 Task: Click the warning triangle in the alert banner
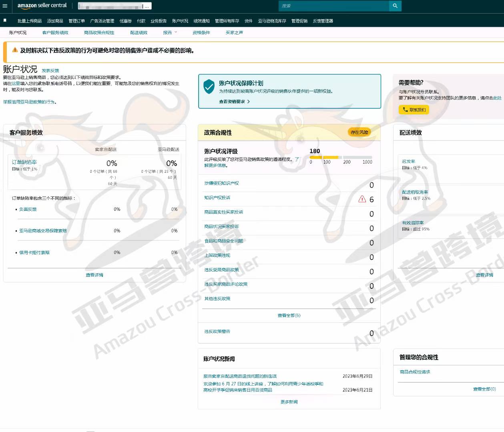(x=15, y=50)
